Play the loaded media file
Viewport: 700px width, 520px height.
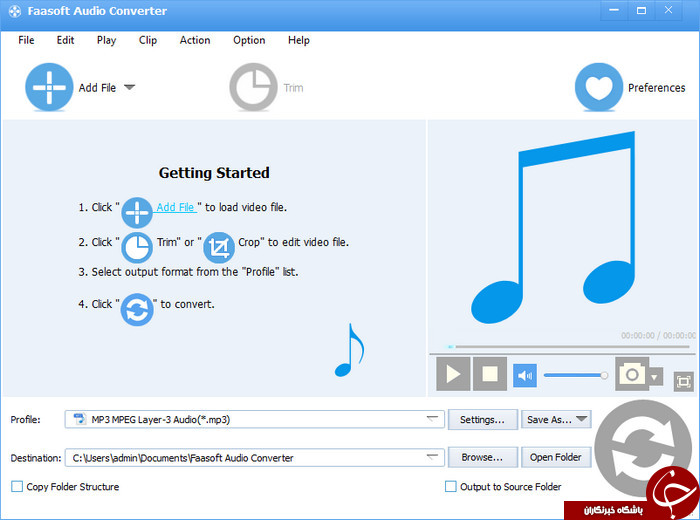coord(453,374)
